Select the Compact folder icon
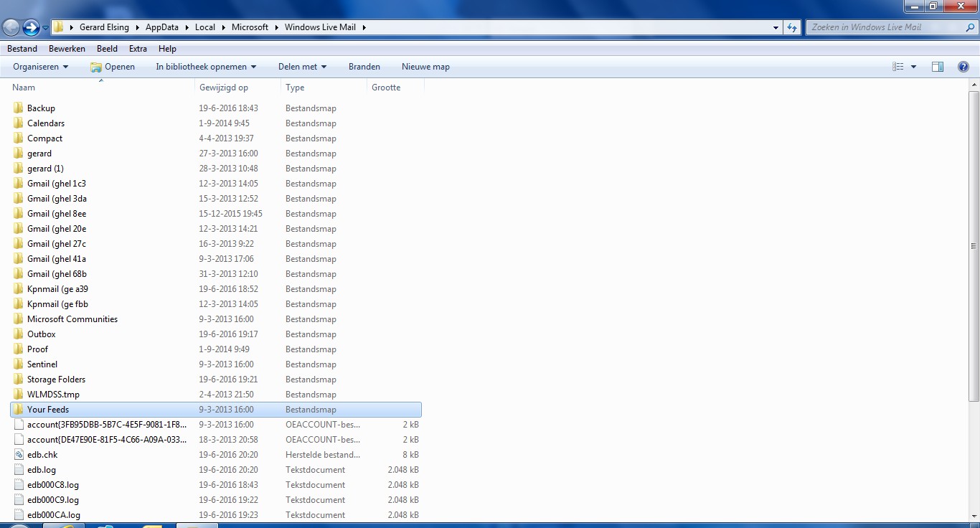Image resolution: width=980 pixels, height=528 pixels. [19, 138]
